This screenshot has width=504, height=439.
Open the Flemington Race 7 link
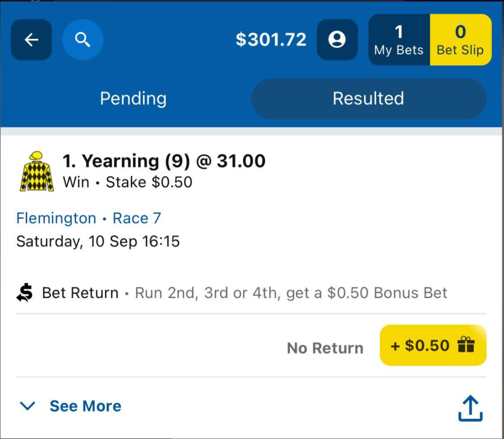(x=89, y=218)
